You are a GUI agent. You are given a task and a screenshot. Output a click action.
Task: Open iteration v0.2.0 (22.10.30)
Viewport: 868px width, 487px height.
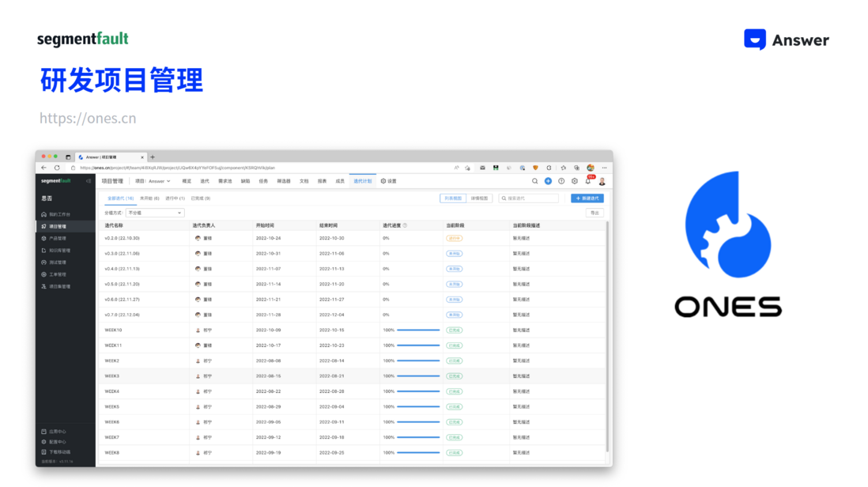[123, 238]
